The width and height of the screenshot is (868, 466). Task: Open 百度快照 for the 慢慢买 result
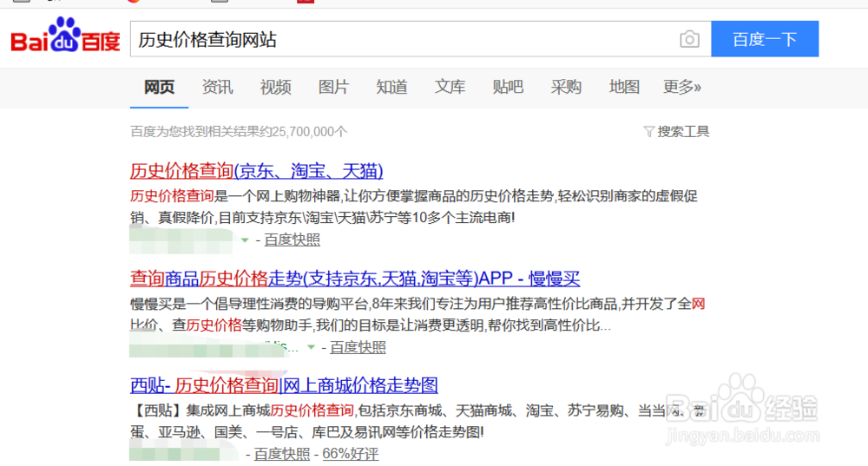coord(358,347)
